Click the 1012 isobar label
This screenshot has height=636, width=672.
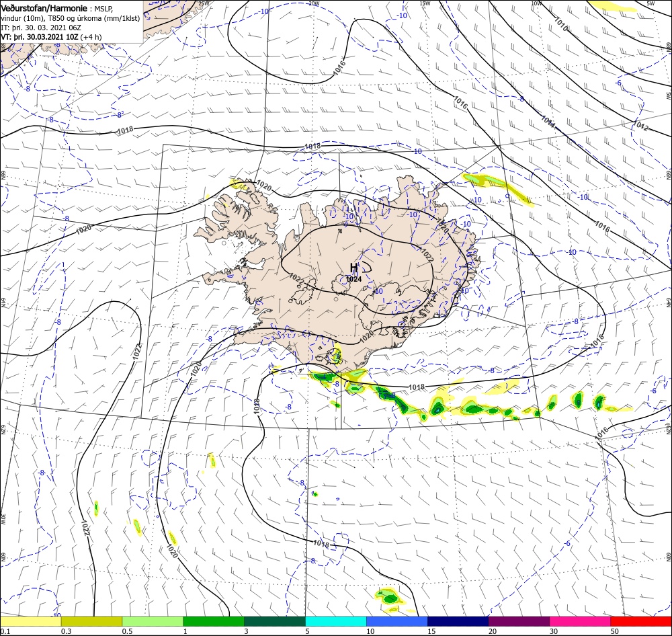[640, 126]
